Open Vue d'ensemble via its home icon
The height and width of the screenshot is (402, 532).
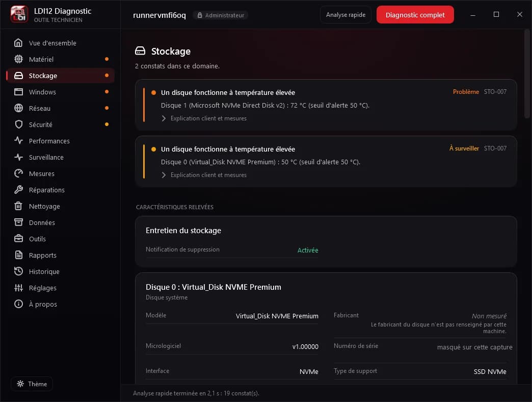click(19, 43)
